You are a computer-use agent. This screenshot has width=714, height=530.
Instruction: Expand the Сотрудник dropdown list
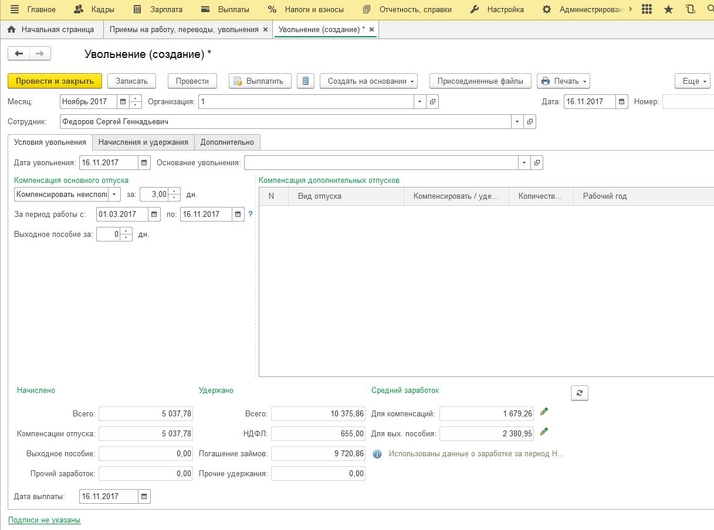point(517,122)
